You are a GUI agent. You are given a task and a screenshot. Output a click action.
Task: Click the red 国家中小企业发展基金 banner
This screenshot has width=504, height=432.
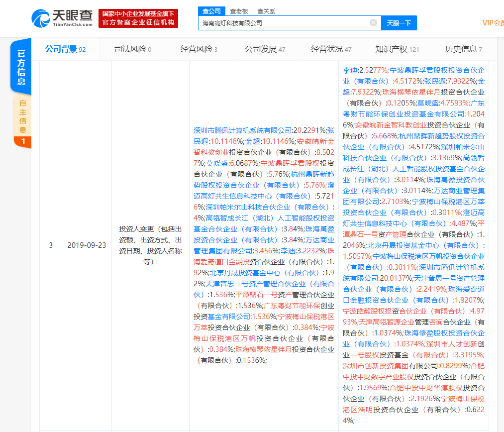[x=138, y=18]
